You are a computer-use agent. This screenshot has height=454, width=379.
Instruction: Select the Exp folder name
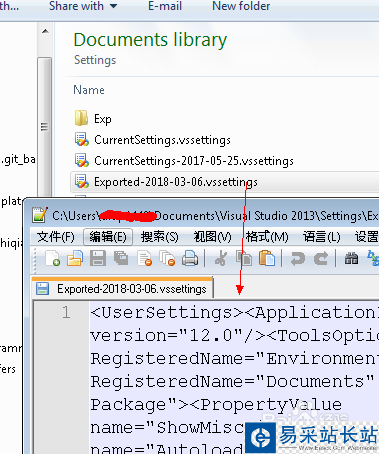coord(103,119)
